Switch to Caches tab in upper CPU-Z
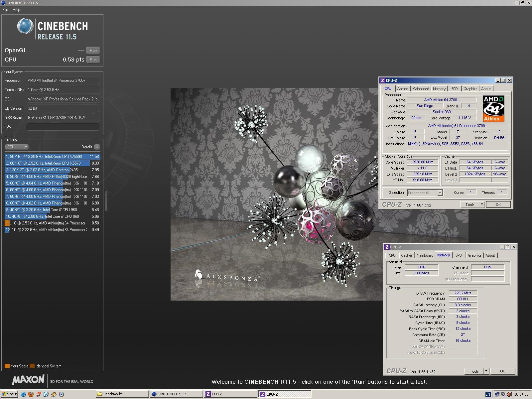 click(402, 89)
